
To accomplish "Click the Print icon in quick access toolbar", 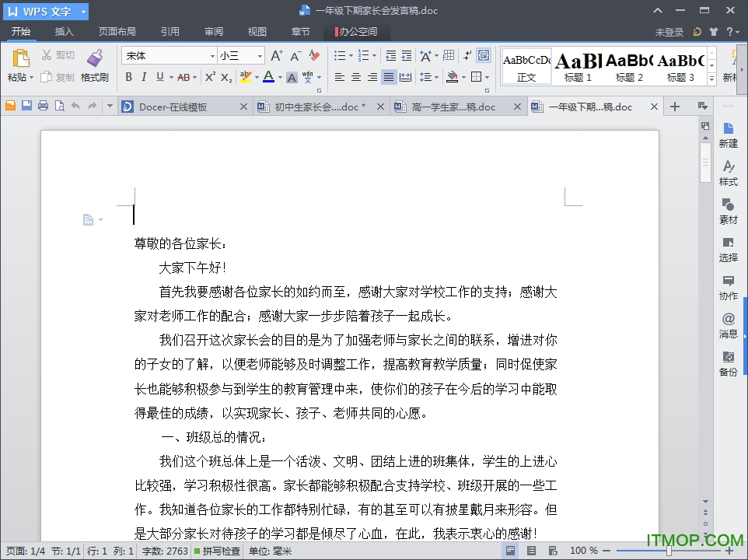I will [x=44, y=106].
